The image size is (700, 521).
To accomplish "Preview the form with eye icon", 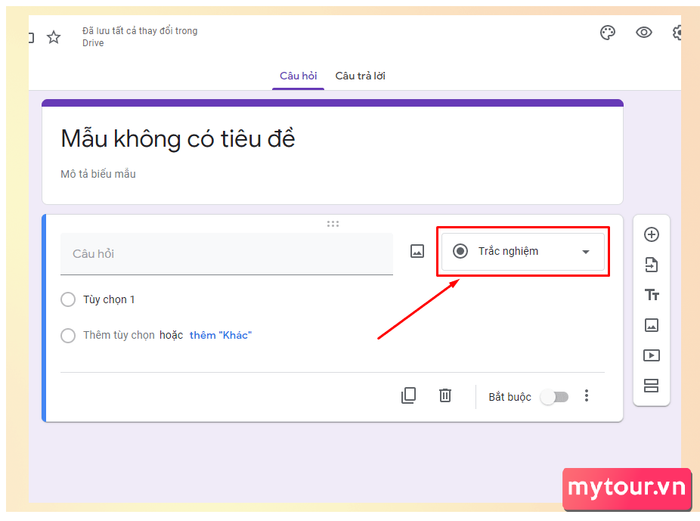I will coord(644,32).
